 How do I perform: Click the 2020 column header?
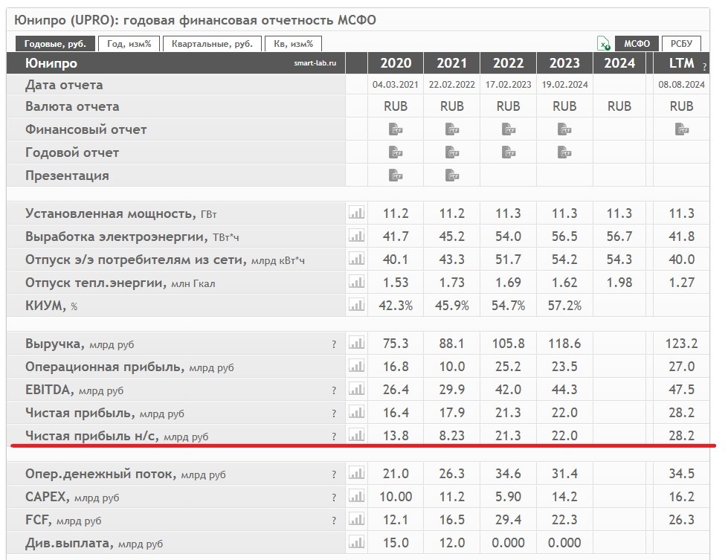click(x=396, y=63)
